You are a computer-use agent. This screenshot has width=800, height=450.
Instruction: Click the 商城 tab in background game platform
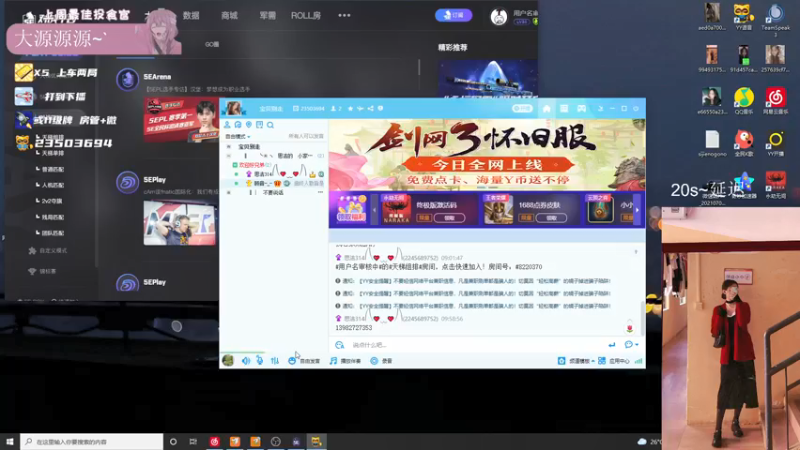(x=230, y=16)
